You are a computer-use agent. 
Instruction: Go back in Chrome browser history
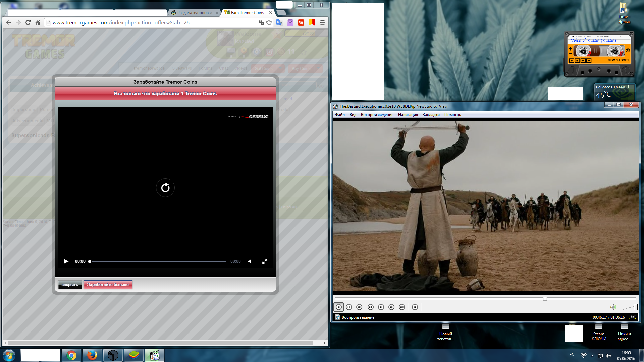point(8,23)
